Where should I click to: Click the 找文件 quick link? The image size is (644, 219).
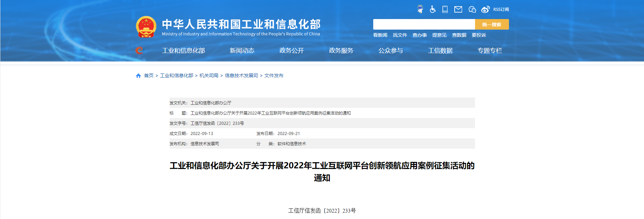400,35
